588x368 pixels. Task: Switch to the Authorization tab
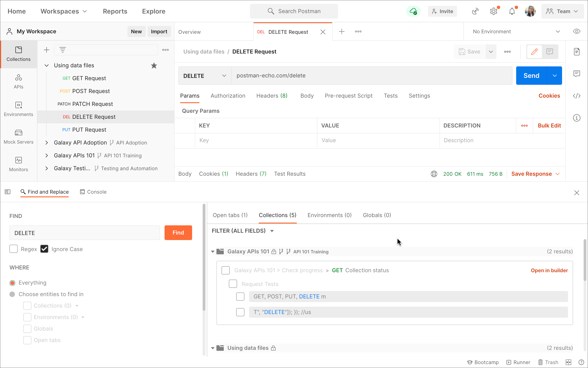228,96
